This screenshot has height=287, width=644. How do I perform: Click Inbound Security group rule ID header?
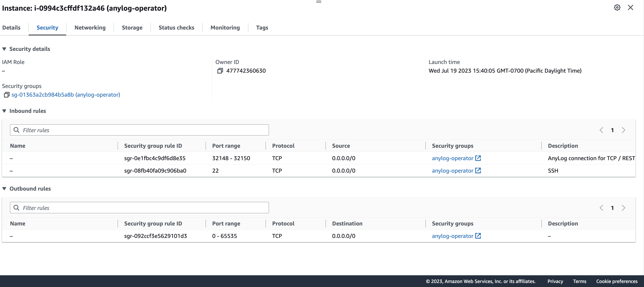click(x=153, y=146)
